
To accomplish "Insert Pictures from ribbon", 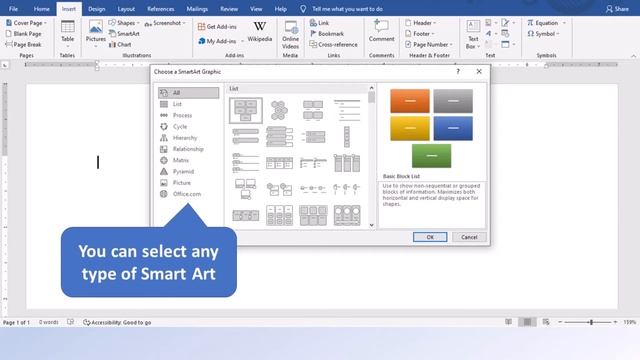I will click(96, 33).
